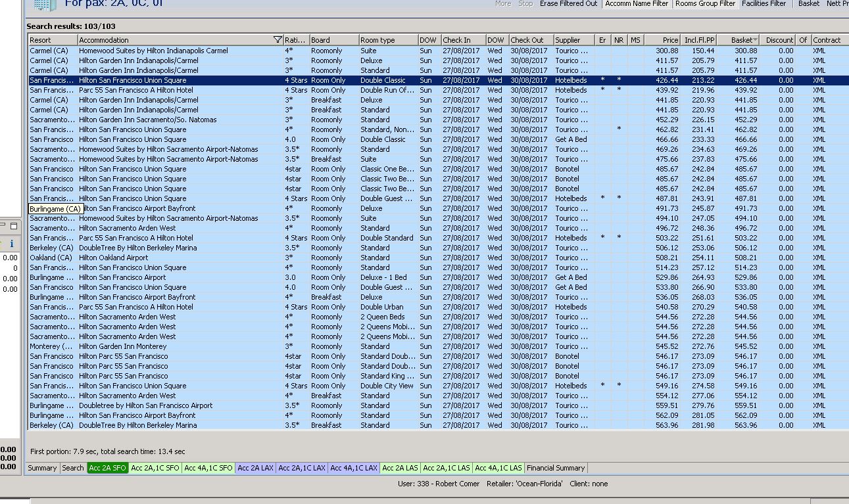Image resolution: width=849 pixels, height=504 pixels.
Task: Open the Acc 4A,1C LAS tab
Action: [498, 468]
